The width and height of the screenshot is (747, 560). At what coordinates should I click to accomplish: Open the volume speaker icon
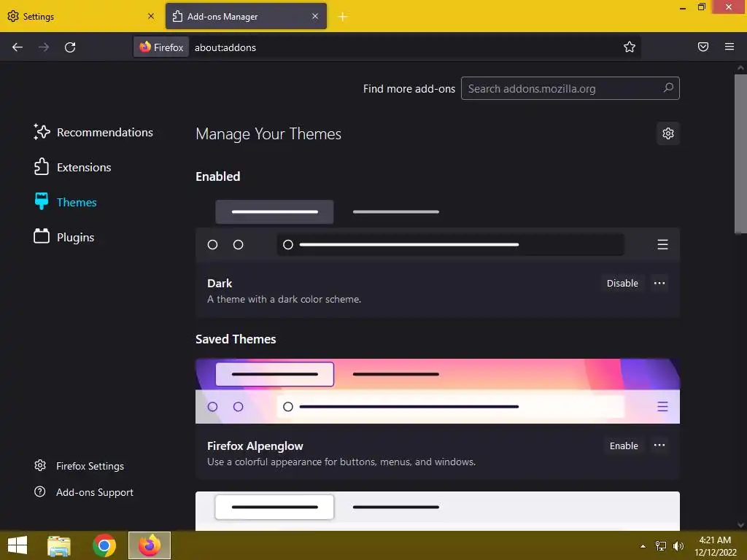[678, 546]
